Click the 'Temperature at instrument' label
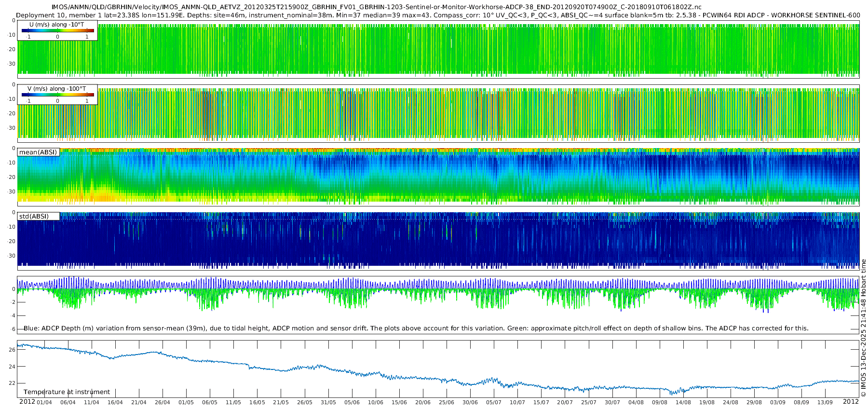868x410 pixels. coord(67,392)
